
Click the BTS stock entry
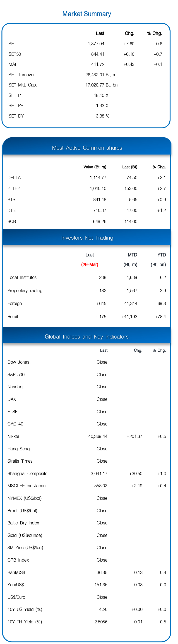[11, 199]
